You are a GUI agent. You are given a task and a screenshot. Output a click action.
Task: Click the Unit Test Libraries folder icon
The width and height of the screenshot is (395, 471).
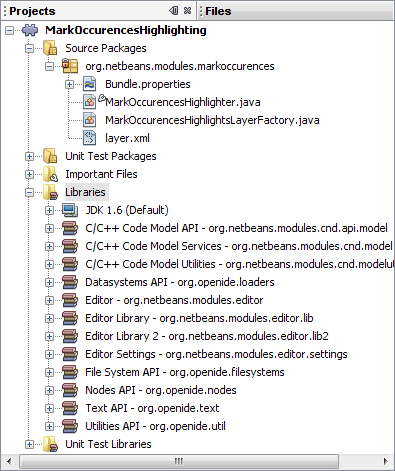click(50, 444)
